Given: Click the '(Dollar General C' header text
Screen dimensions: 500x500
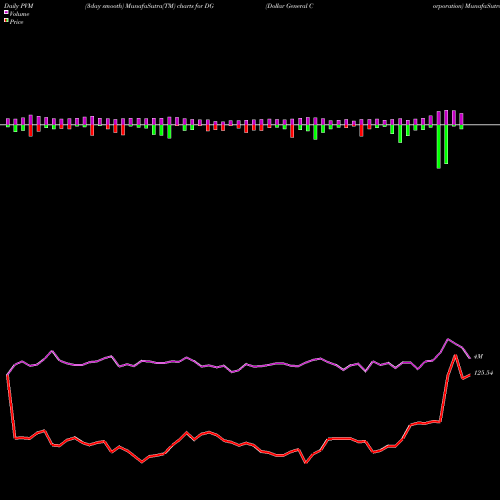Looking at the screenshot, I should 289,6.
